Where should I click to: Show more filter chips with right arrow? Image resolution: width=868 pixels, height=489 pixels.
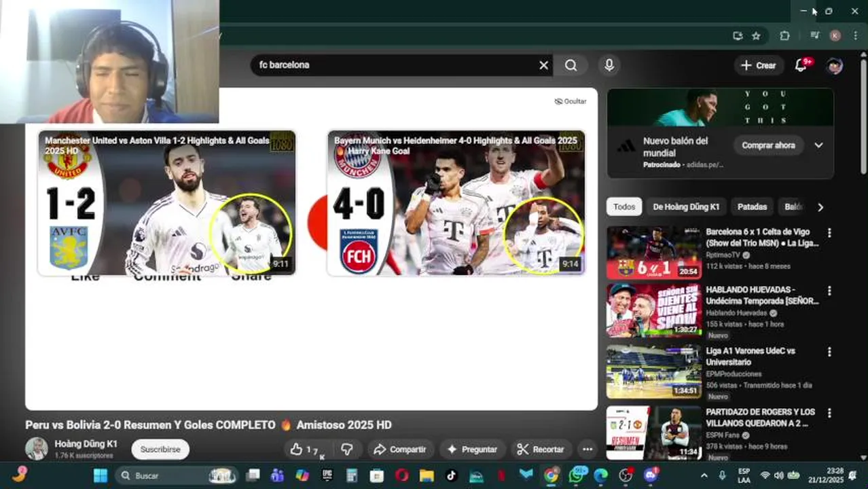[x=820, y=207]
